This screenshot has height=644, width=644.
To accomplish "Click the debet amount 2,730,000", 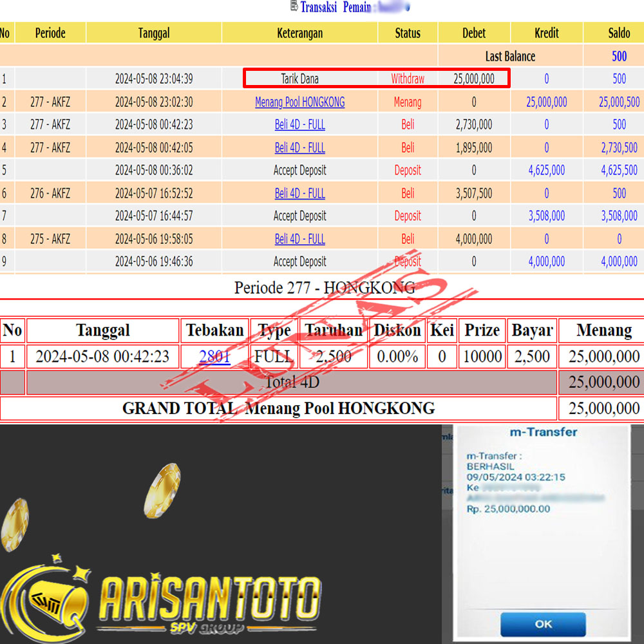I will [x=474, y=124].
